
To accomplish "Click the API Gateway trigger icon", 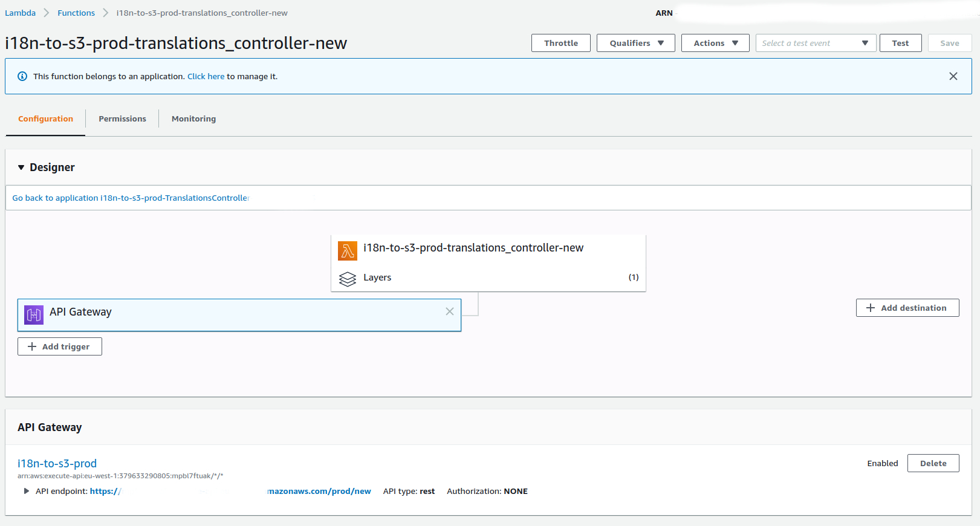I will click(x=34, y=314).
